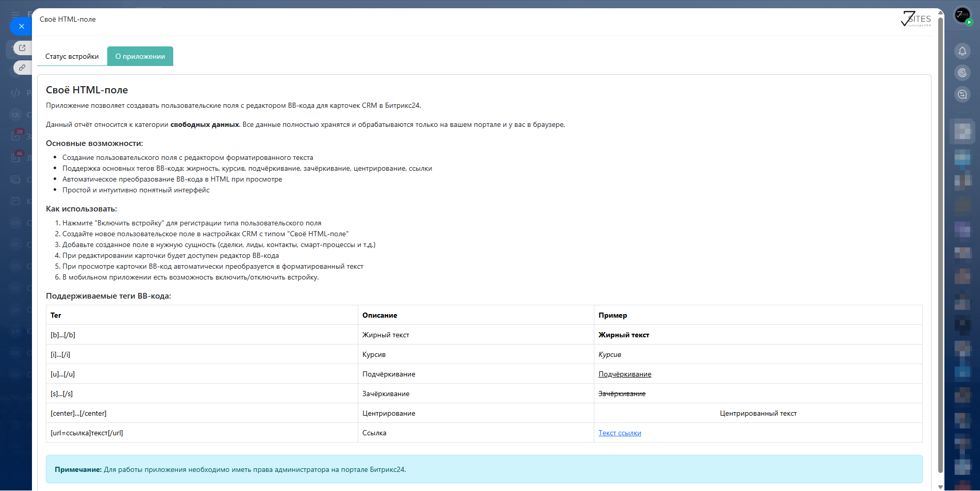Open the user profile avatar menu

(x=962, y=15)
